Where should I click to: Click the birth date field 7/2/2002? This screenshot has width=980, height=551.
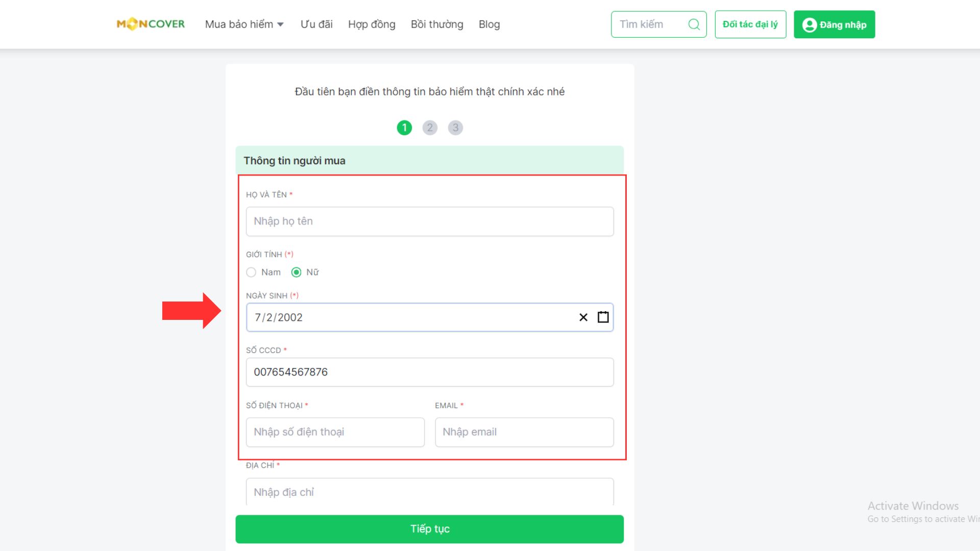(430, 317)
